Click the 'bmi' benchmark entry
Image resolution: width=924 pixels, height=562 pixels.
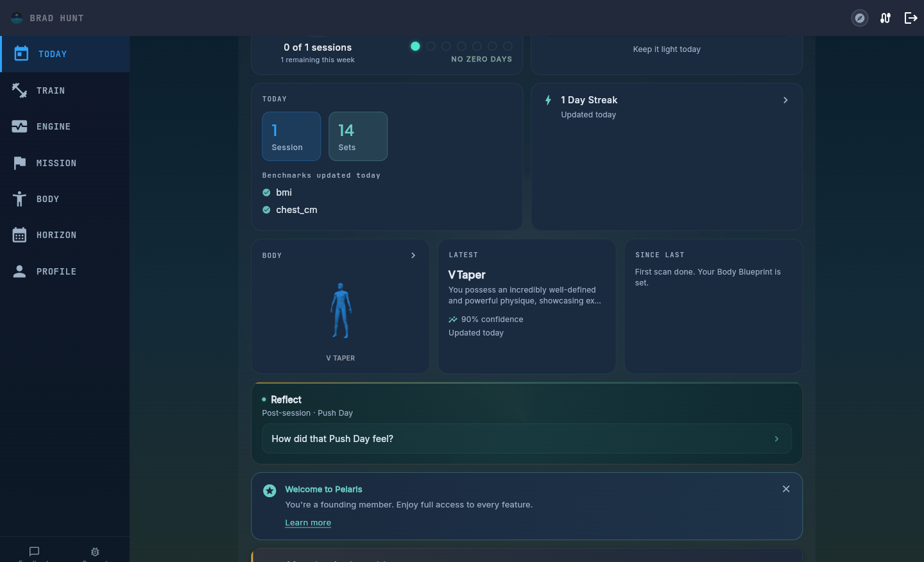[284, 192]
